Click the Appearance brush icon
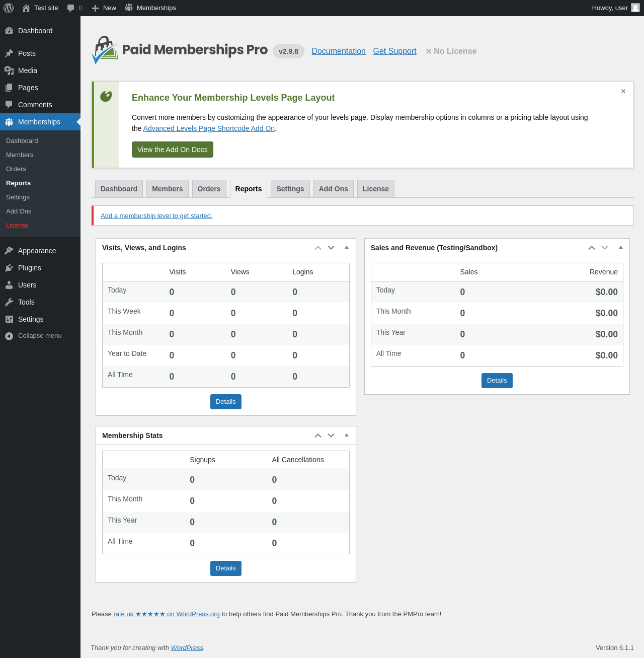Viewport: 644px width, 658px height. tap(9, 251)
